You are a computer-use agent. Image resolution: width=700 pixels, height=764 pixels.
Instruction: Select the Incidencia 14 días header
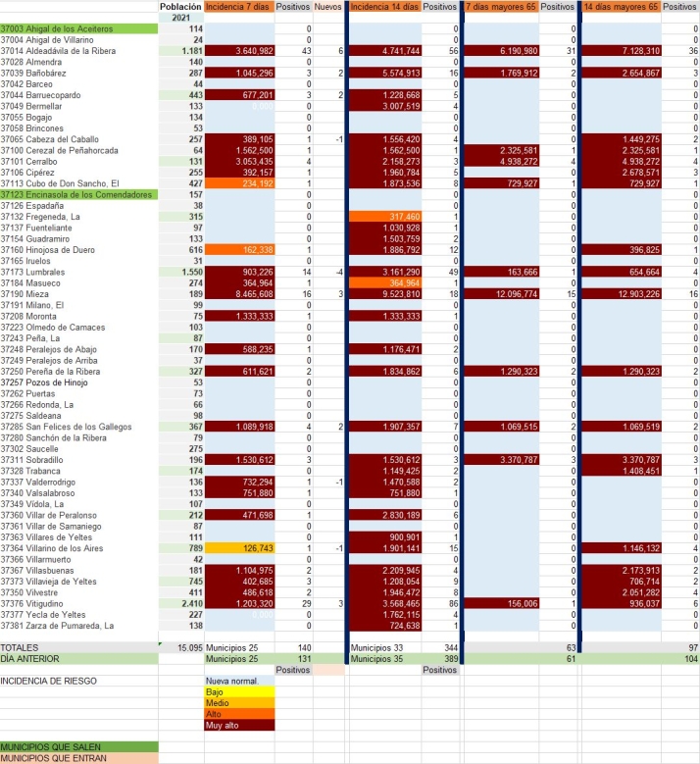[384, 7]
